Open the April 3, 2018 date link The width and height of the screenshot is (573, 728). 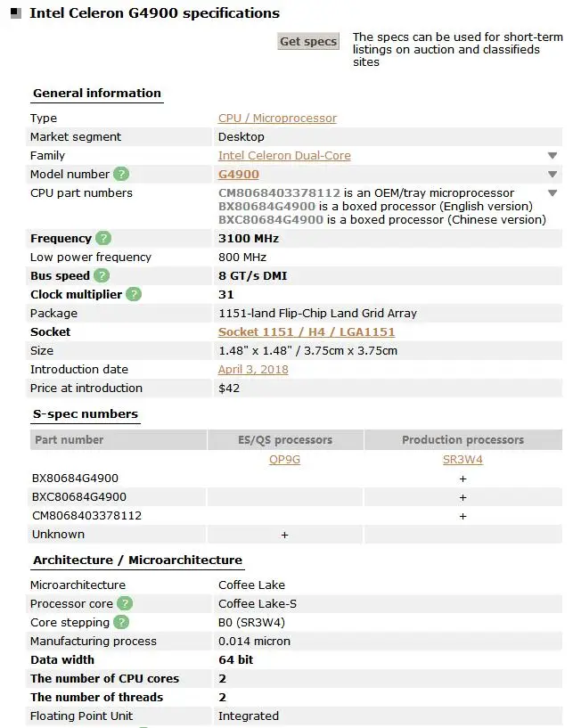tap(253, 370)
